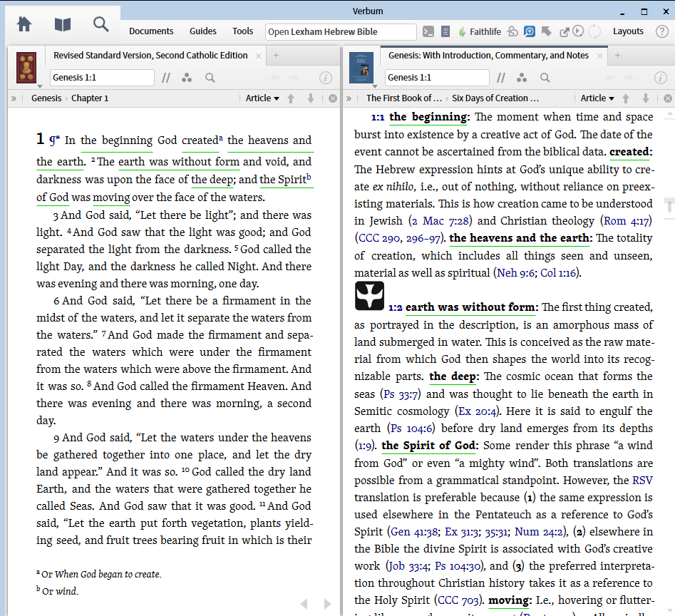Open the CCC 290 reference link

pos(379,238)
